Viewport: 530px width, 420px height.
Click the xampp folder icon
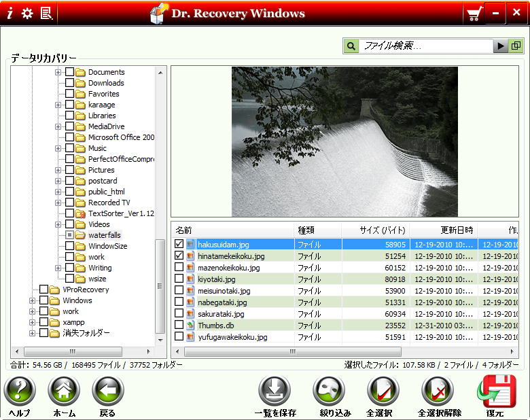tap(54, 322)
